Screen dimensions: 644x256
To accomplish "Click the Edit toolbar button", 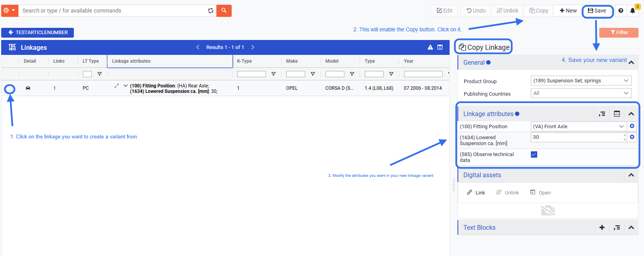I will 445,11.
